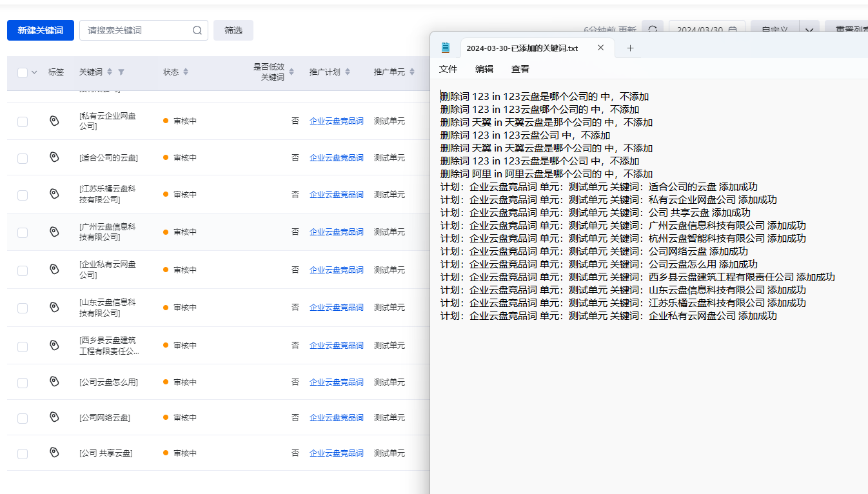Click the search magnifier icon in keyword box
The height and width of the screenshot is (494, 868).
[197, 30]
